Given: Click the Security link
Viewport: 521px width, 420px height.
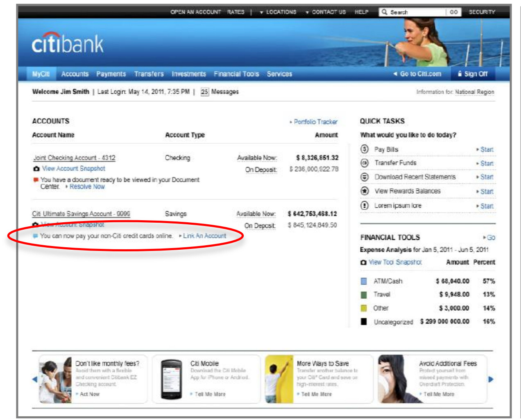Looking at the screenshot, I should pos(482,12).
